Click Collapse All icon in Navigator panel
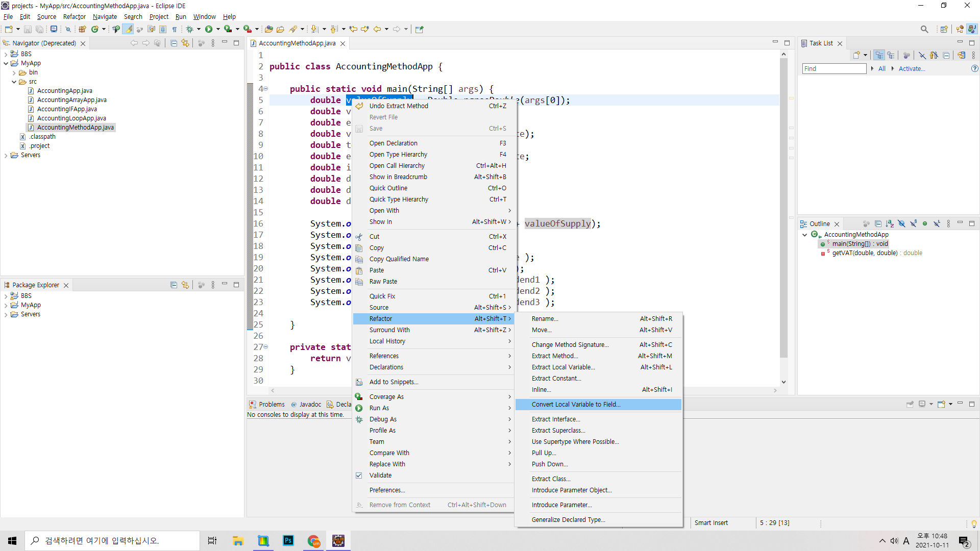980x551 pixels. click(174, 43)
